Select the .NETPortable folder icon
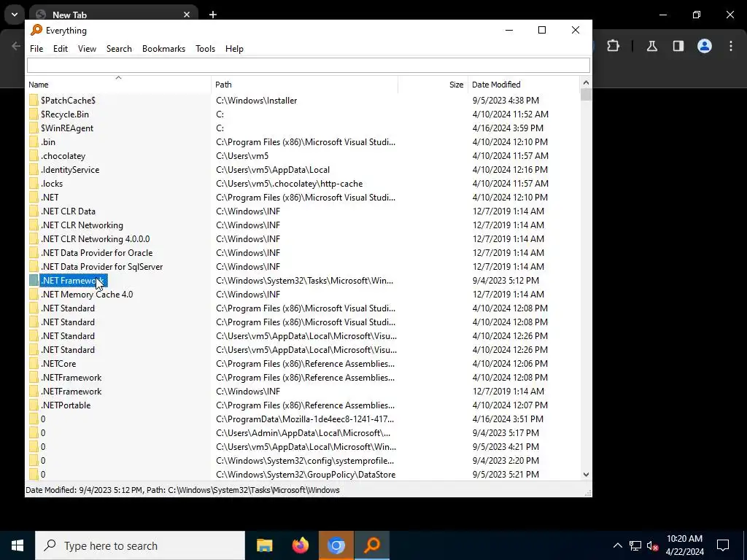The height and width of the screenshot is (560, 747). click(34, 405)
